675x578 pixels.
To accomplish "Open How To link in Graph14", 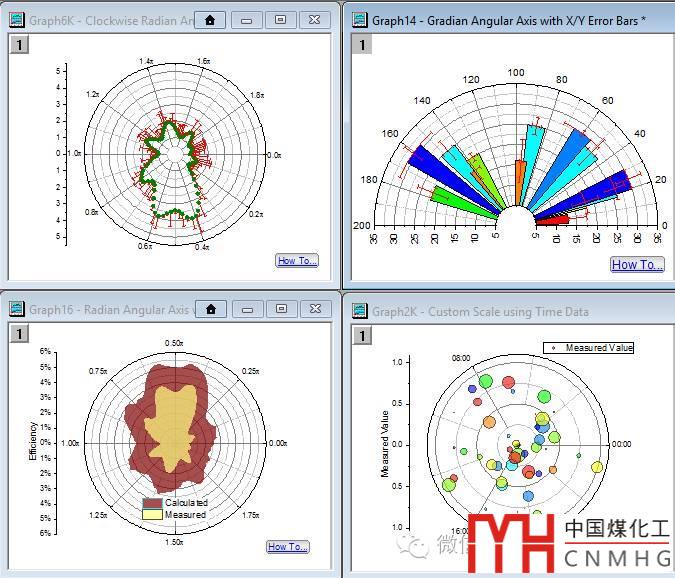I will click(637, 264).
